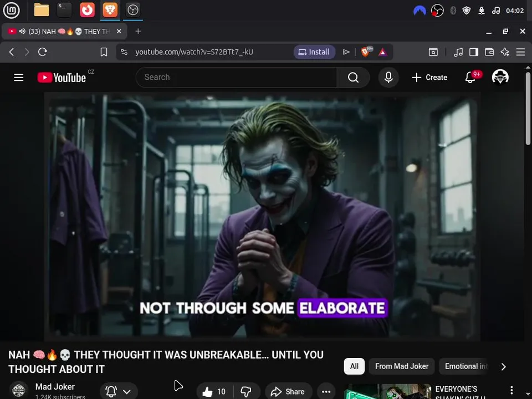Go back to the previous page
532x399 pixels.
coord(12,52)
